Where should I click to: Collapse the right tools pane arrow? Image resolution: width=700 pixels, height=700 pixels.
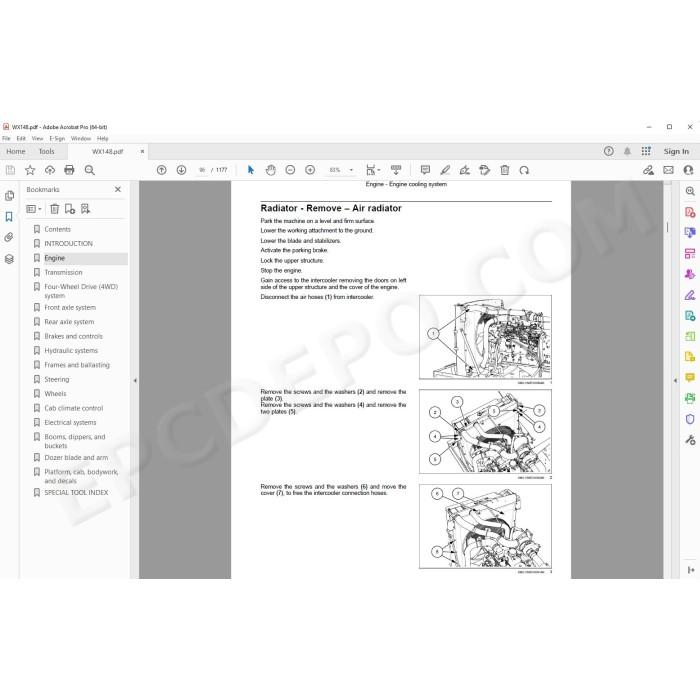pyautogui.click(x=675, y=380)
